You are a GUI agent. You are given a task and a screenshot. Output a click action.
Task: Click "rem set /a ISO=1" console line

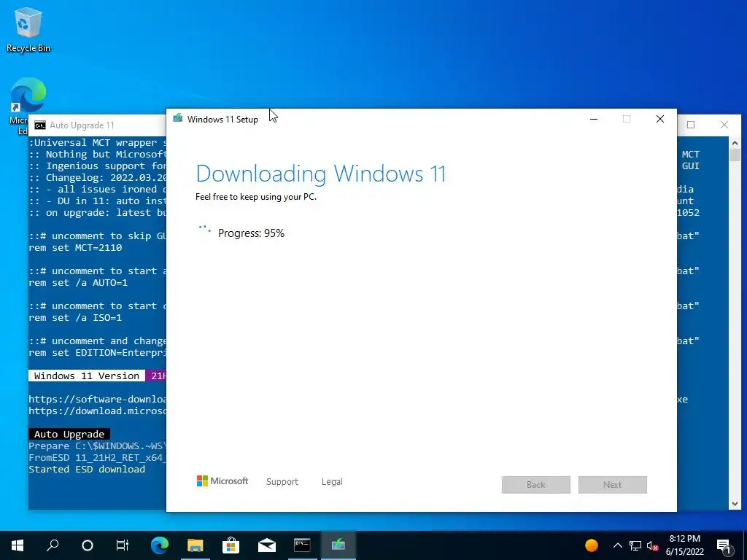click(75, 318)
